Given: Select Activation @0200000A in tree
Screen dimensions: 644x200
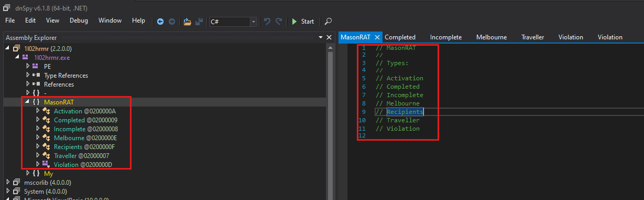Looking at the screenshot, I should [84, 111].
